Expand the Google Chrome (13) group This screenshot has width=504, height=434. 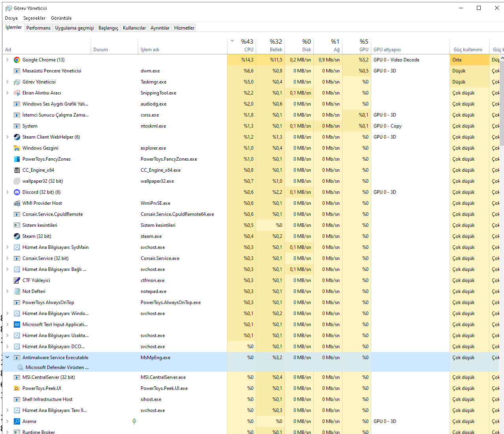(7, 60)
